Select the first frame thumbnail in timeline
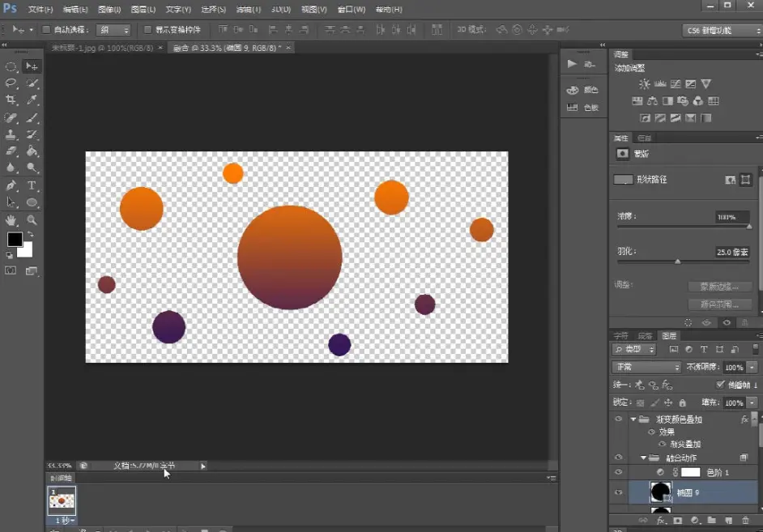 (x=62, y=501)
